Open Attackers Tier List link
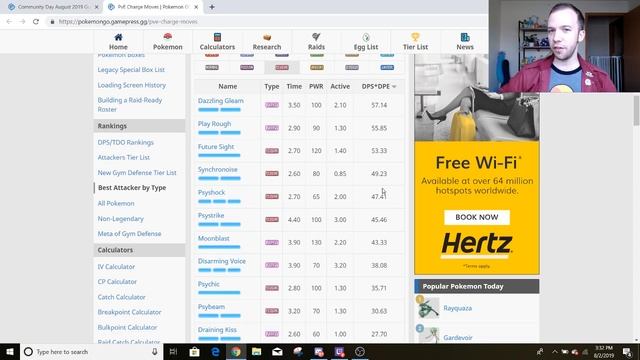Viewport: 640px width, 360px height. (124, 157)
